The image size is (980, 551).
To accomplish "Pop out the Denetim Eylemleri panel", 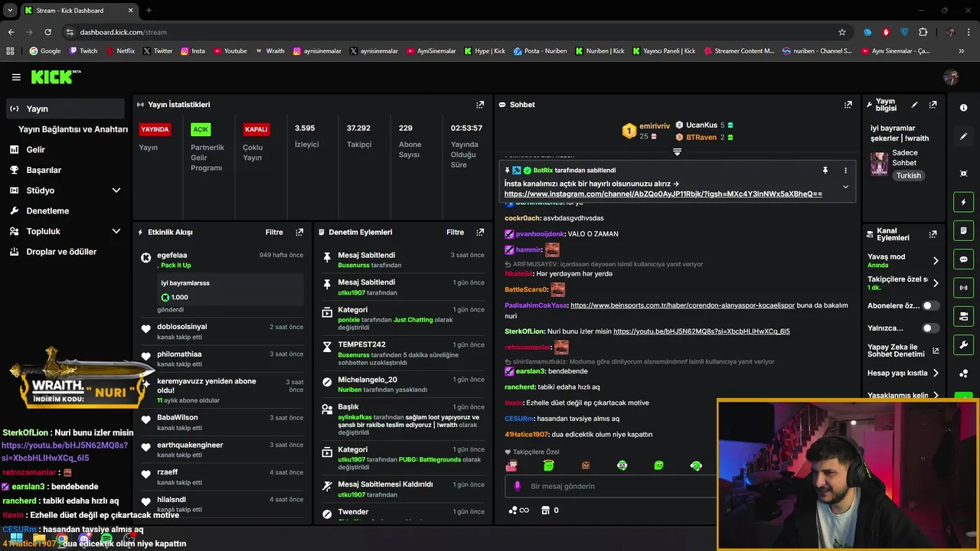I will point(480,232).
